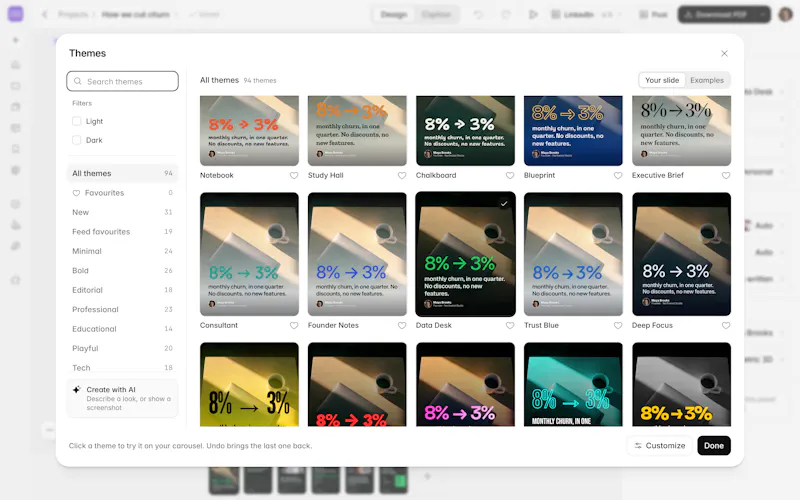
Task: Focus the Search themes field
Action: coord(122,81)
